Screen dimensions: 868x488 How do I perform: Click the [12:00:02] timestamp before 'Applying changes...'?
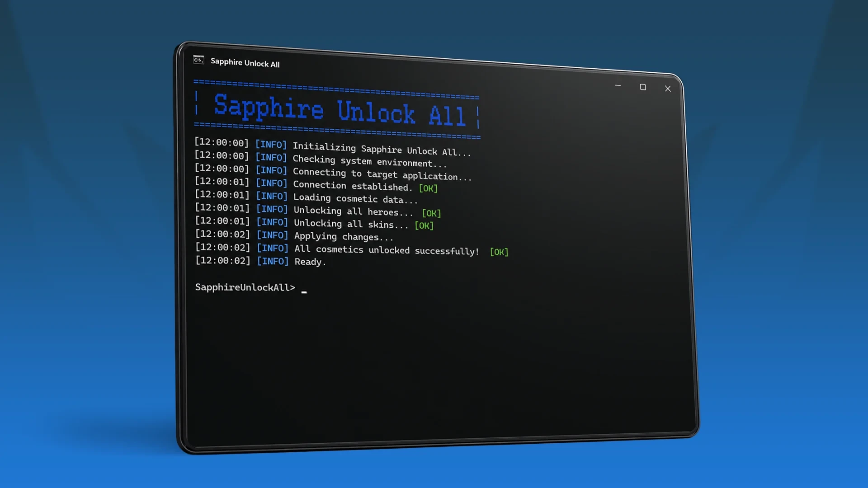point(222,234)
